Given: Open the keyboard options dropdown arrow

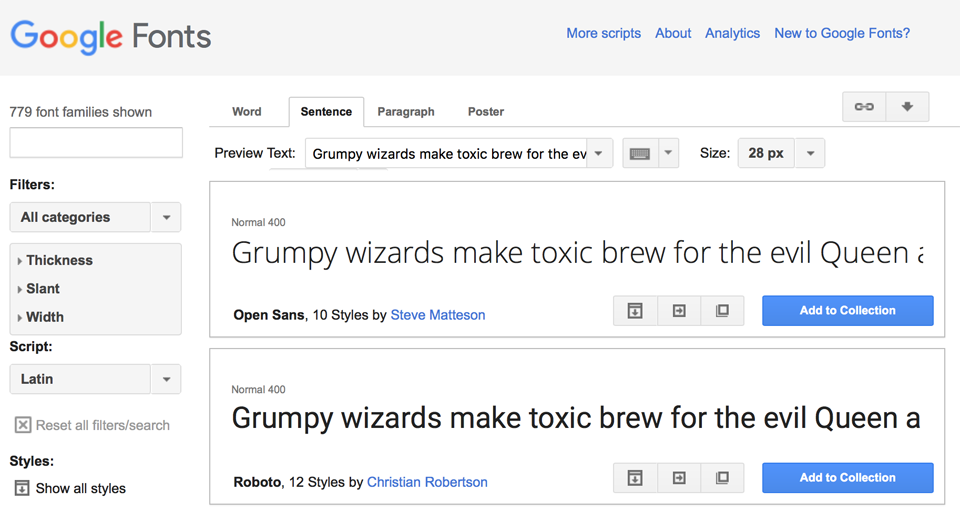Looking at the screenshot, I should [669, 154].
